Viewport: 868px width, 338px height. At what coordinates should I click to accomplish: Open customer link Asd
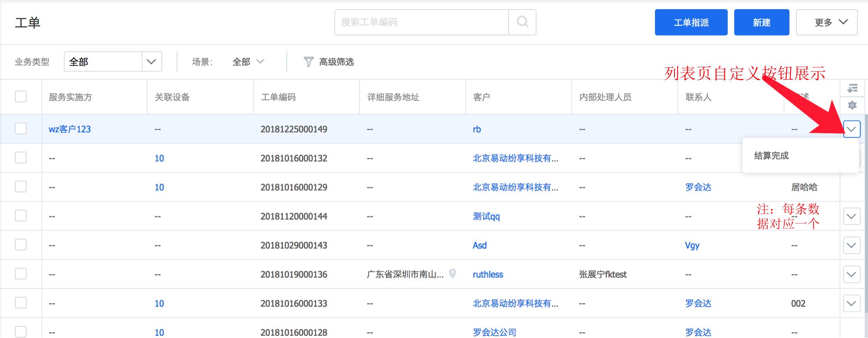tap(480, 246)
